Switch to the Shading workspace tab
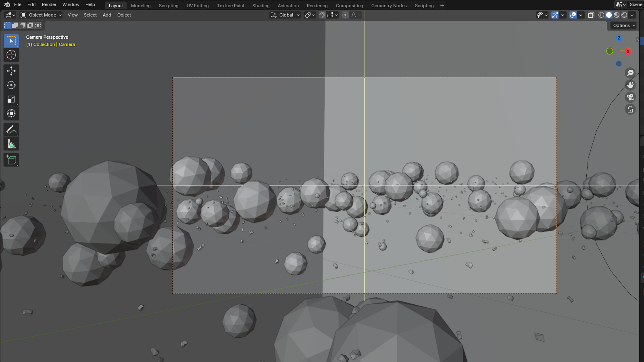This screenshot has width=644, height=362. pyautogui.click(x=261, y=6)
